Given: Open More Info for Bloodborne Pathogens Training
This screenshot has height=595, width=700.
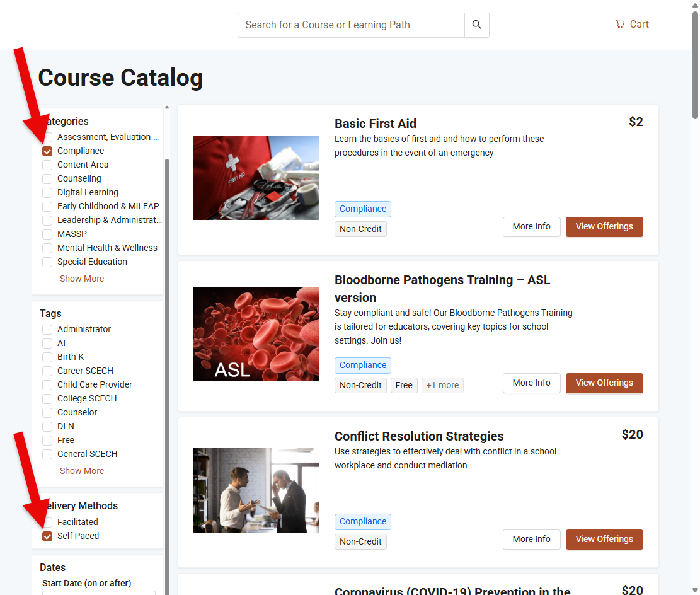Looking at the screenshot, I should (x=531, y=383).
